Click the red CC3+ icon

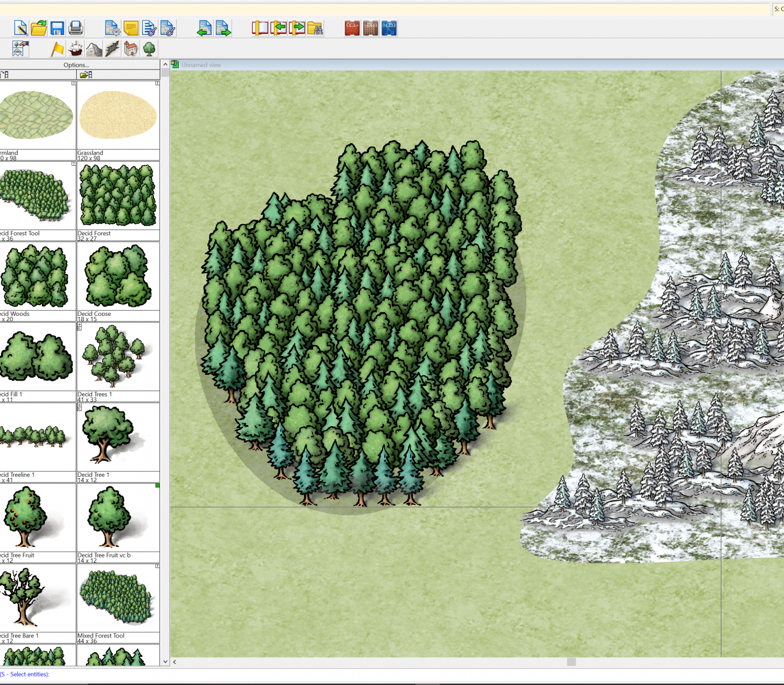click(x=352, y=28)
